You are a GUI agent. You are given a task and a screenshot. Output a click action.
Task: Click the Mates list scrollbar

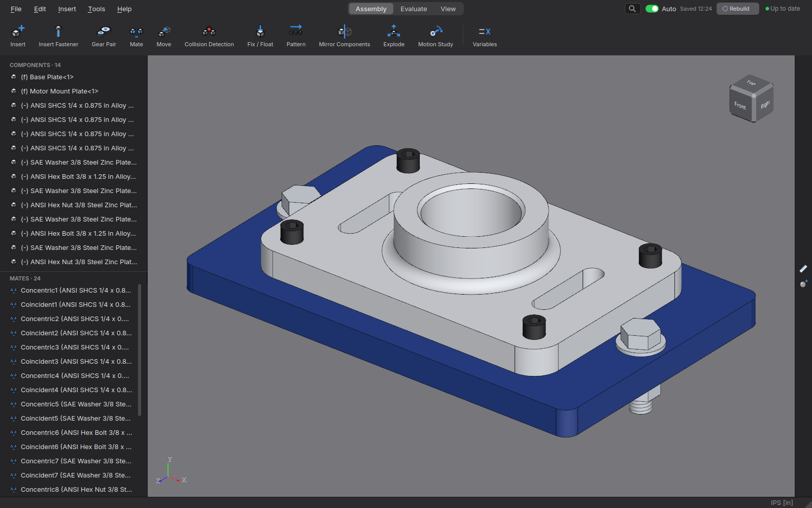[x=140, y=350]
